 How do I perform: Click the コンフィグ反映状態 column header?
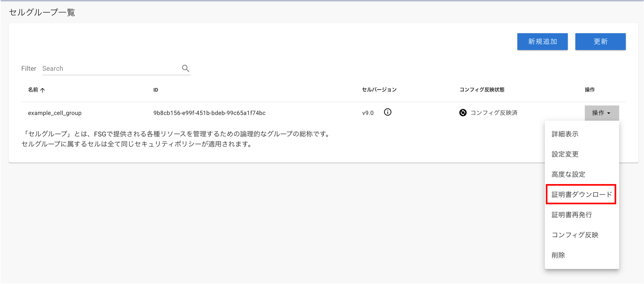tap(482, 90)
